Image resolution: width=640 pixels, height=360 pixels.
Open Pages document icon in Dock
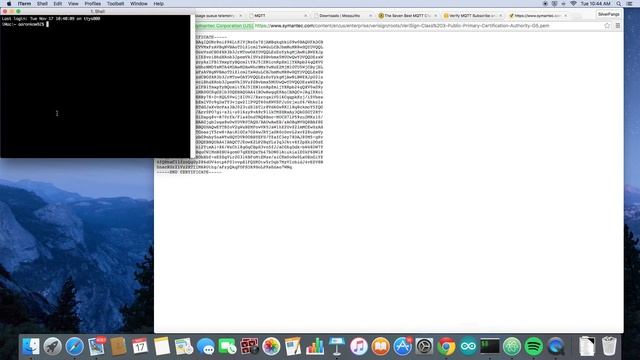click(293, 347)
